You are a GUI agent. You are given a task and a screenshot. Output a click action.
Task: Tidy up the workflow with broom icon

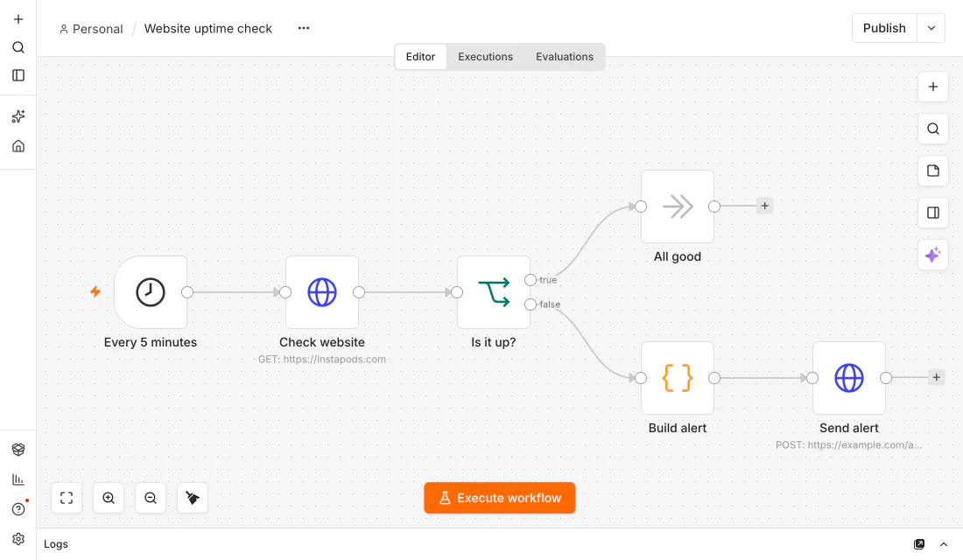[193, 498]
